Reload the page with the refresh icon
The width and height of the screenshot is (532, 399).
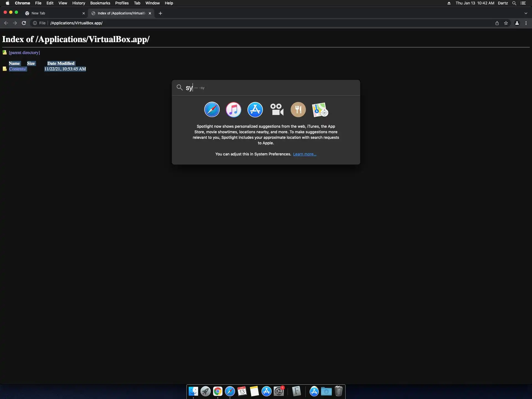click(24, 23)
